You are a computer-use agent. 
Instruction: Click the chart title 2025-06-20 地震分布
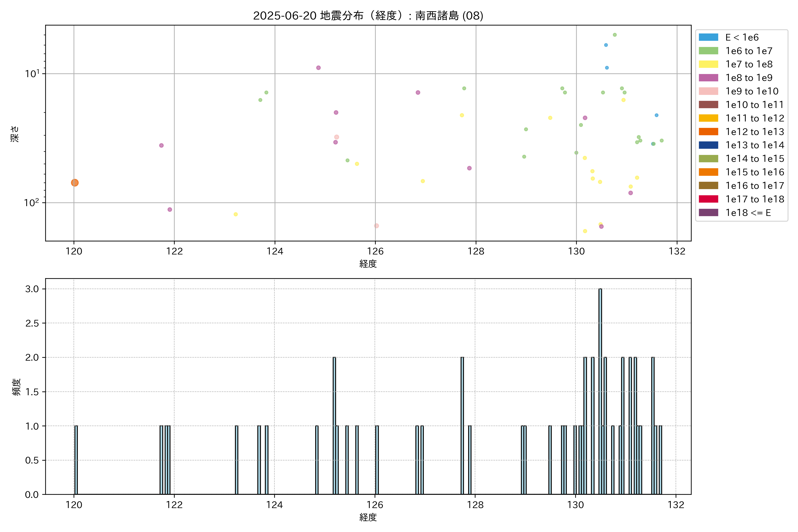point(368,16)
